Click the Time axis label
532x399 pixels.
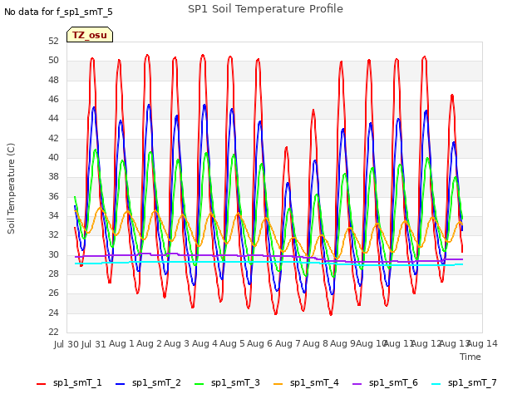[x=470, y=357]
